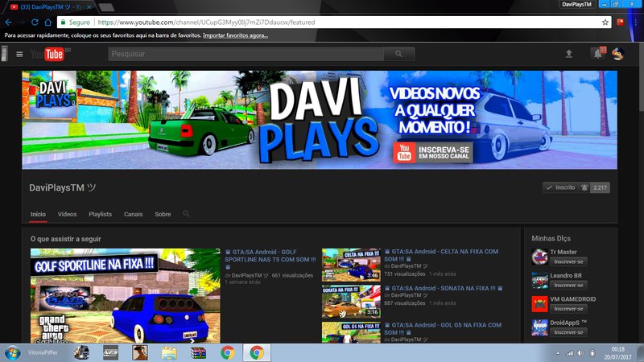
Task: Open the YouTube hamburger guide menu
Action: tap(19, 54)
